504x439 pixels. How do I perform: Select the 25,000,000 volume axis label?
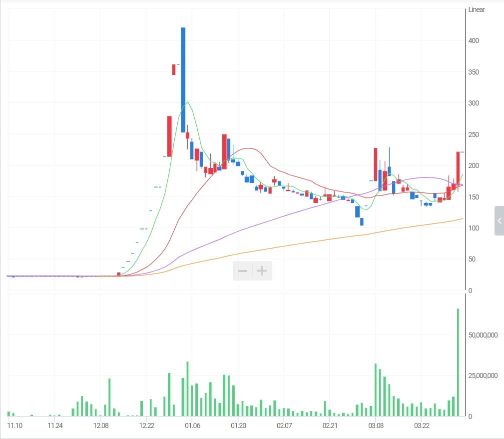pyautogui.click(x=483, y=375)
